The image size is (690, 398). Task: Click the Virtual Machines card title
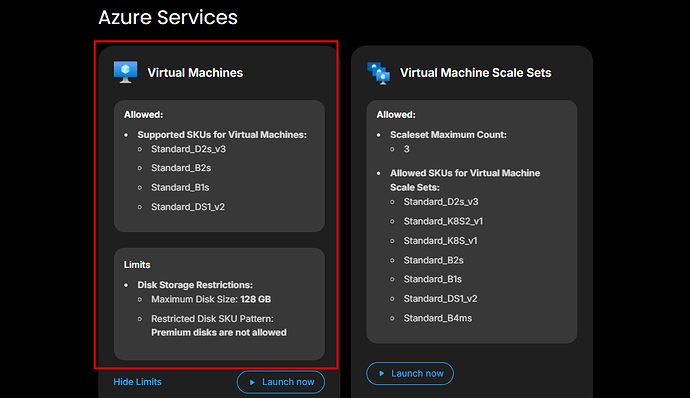(195, 73)
